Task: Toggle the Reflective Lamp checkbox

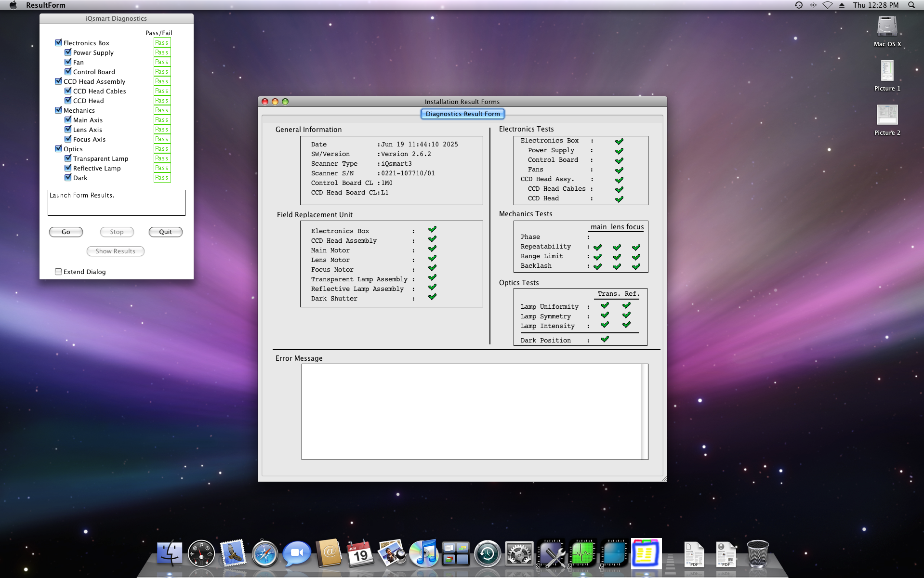Action: (68, 168)
